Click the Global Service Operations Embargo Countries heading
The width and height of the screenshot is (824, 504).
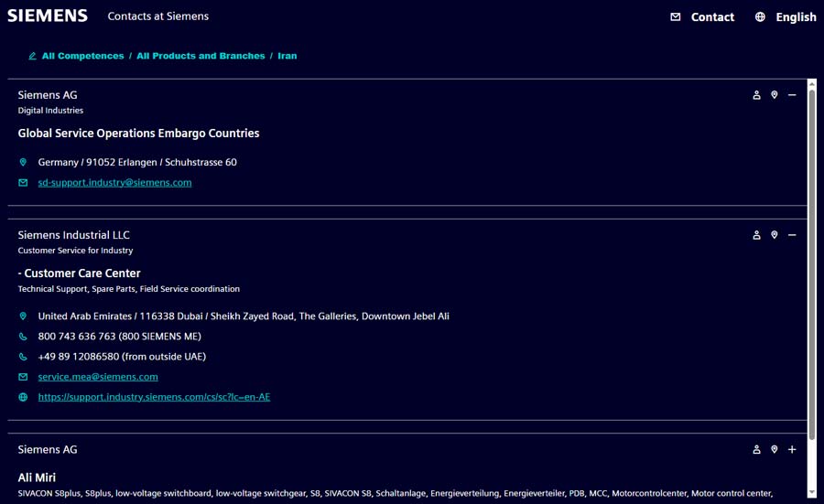pyautogui.click(x=138, y=134)
